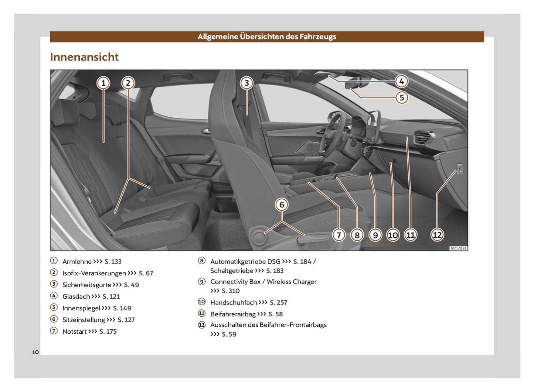Screen dimensions: 534x392
Task: Open the Handschuhfach reference S. 257
Action: (278, 303)
